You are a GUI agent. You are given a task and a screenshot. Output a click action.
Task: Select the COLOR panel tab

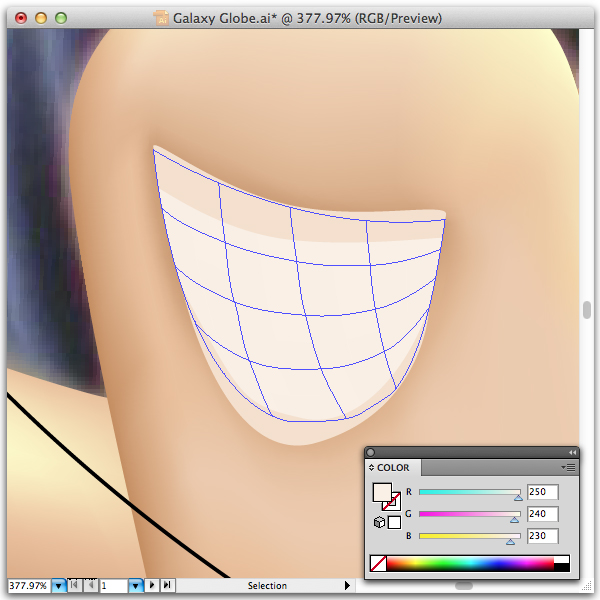point(393,468)
